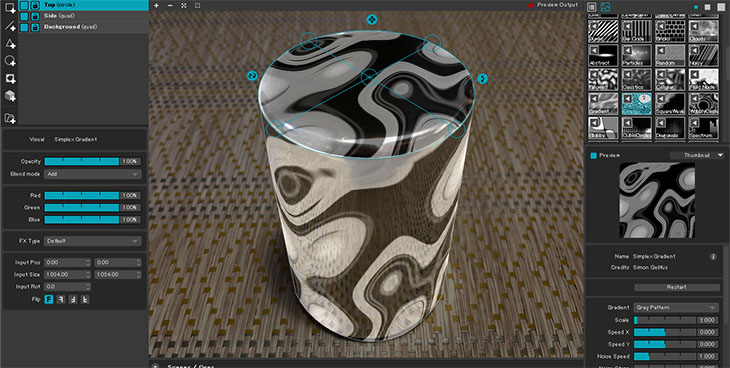Select the add circle surface tool
The height and width of the screenshot is (368, 730).
[10, 61]
